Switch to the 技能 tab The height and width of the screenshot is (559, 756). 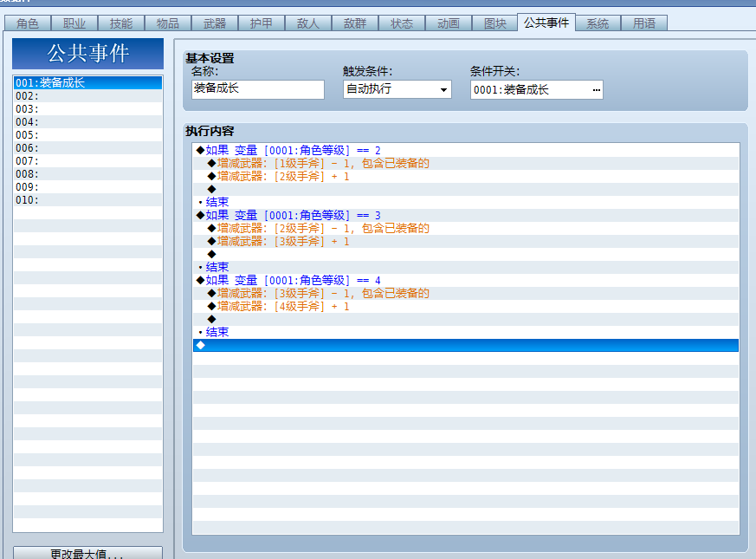pyautogui.click(x=121, y=23)
